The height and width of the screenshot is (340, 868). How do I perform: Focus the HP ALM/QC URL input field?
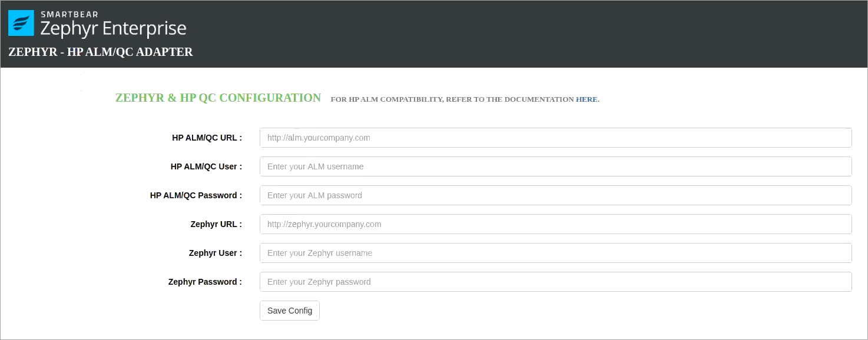pos(555,138)
